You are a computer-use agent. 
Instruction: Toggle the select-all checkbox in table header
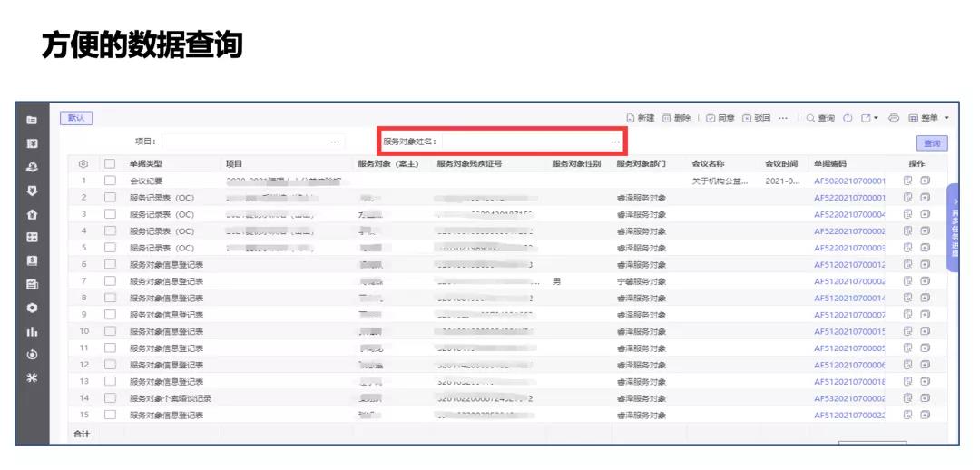110,164
